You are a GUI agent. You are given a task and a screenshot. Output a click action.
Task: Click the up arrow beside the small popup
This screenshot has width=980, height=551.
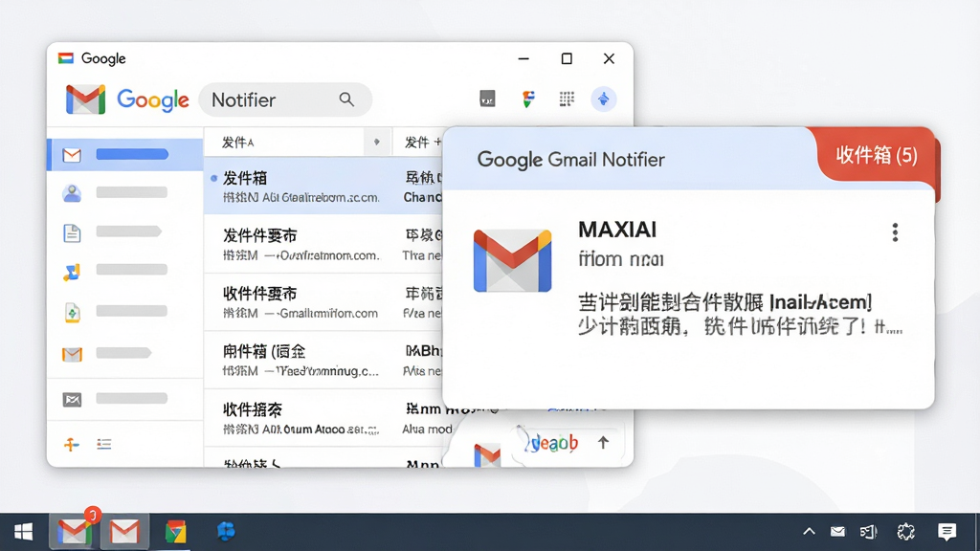(603, 443)
